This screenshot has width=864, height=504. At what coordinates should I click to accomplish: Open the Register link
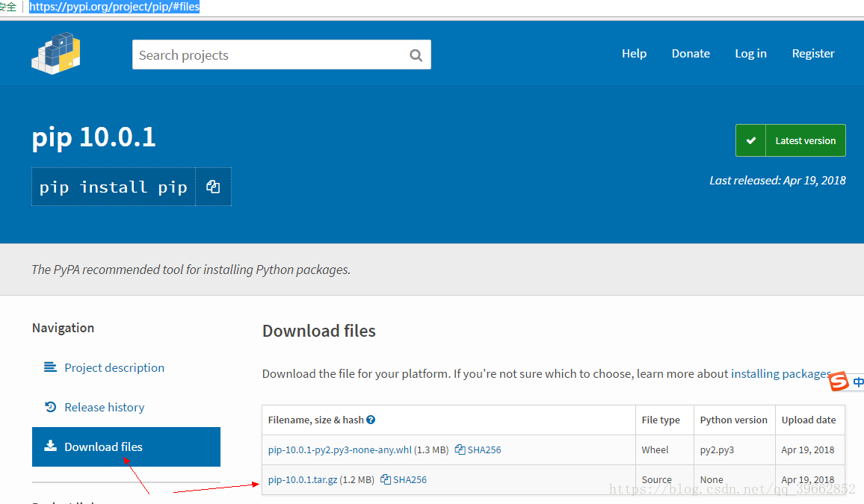tap(812, 53)
